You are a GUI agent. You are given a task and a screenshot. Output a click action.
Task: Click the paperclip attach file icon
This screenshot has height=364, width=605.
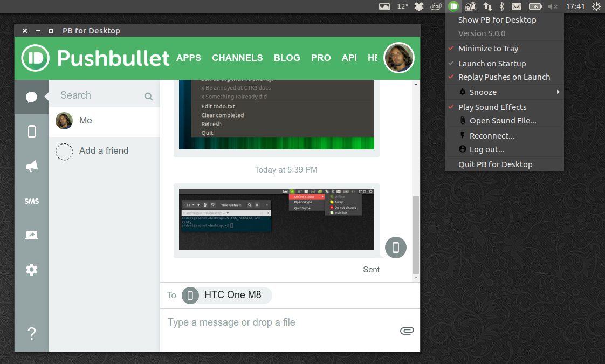coord(407,331)
